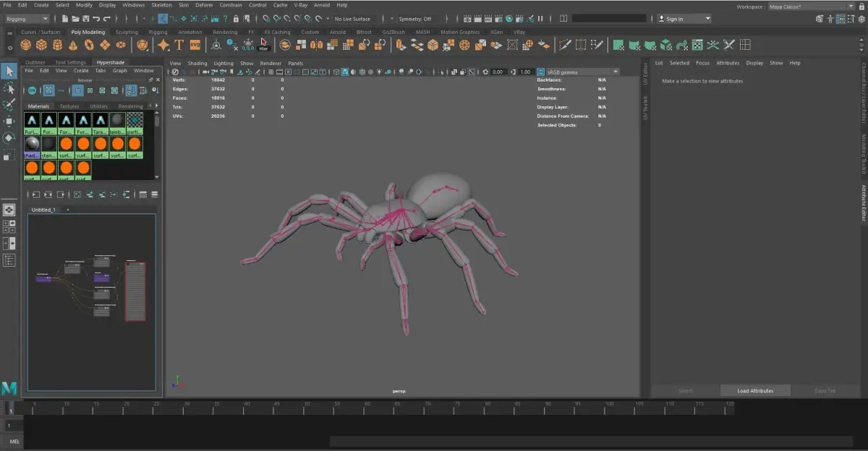Viewport: 868px width, 451px height.
Task: Create a polygon sphere from the shelf
Action: coord(25,45)
